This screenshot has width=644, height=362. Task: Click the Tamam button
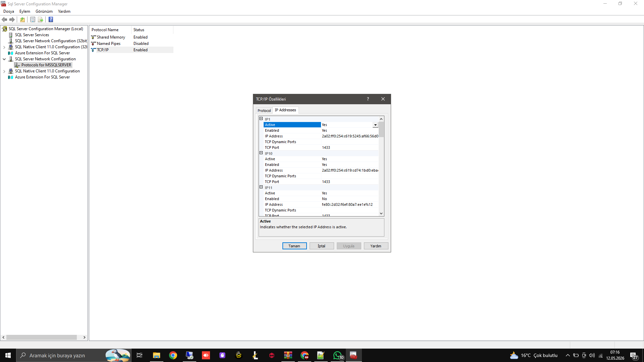coord(294,246)
